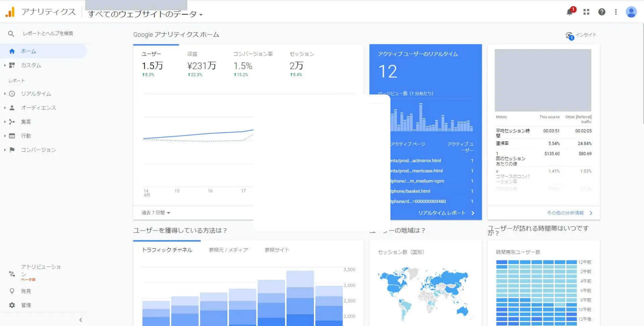Click the realtime active users count 12

tap(388, 72)
